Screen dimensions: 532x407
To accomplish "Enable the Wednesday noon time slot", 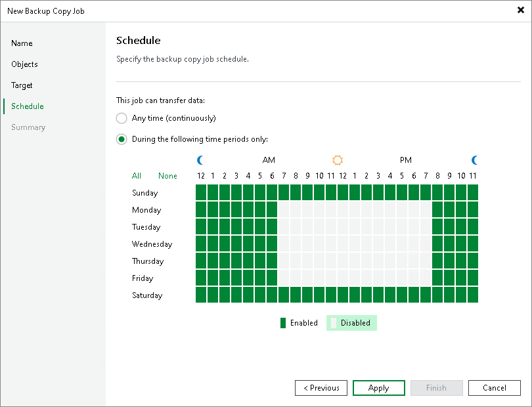I will click(343, 244).
